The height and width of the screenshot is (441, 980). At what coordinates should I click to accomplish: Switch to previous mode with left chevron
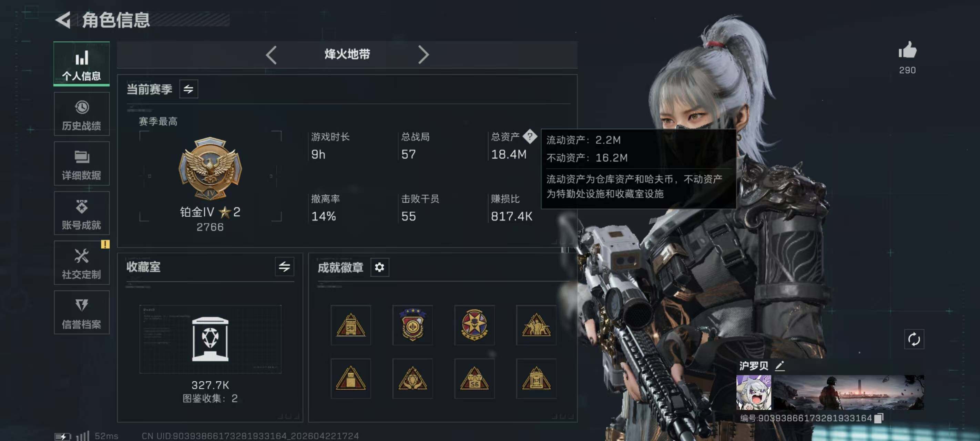(271, 55)
